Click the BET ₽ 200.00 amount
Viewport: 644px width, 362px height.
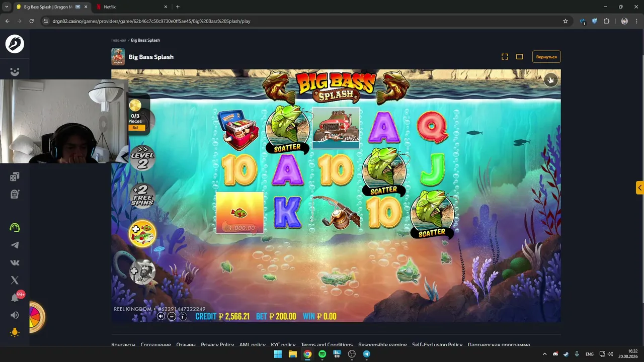pyautogui.click(x=276, y=316)
